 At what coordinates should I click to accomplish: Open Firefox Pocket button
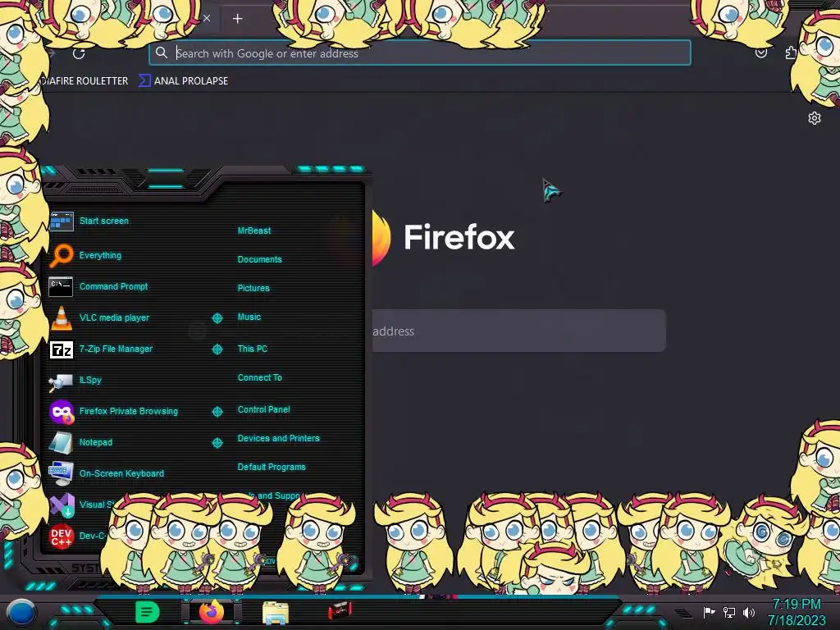coord(760,53)
